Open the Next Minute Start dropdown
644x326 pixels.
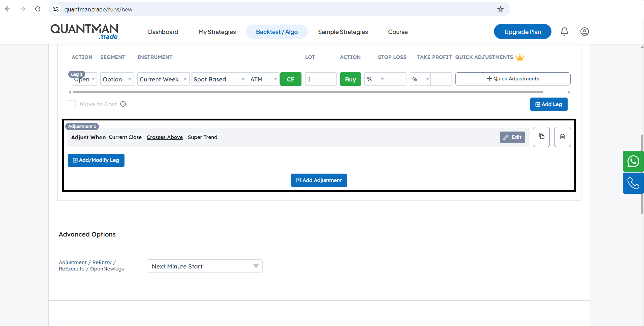tap(205, 266)
